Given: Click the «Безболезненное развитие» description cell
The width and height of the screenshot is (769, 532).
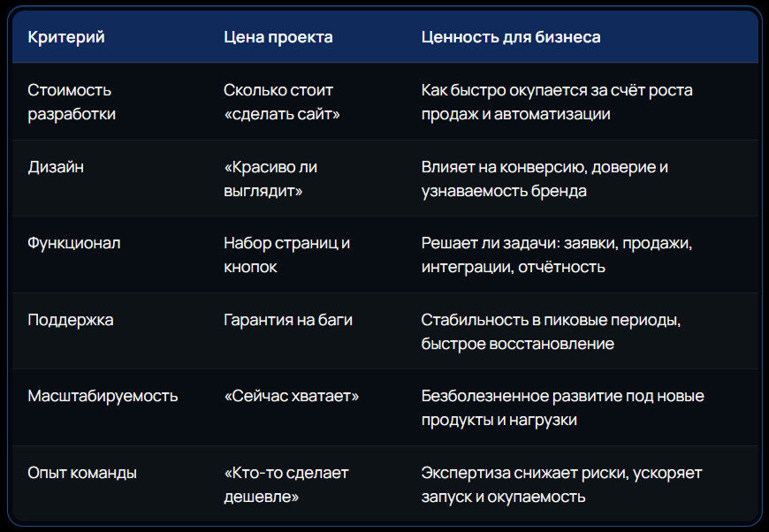Looking at the screenshot, I should [x=562, y=407].
